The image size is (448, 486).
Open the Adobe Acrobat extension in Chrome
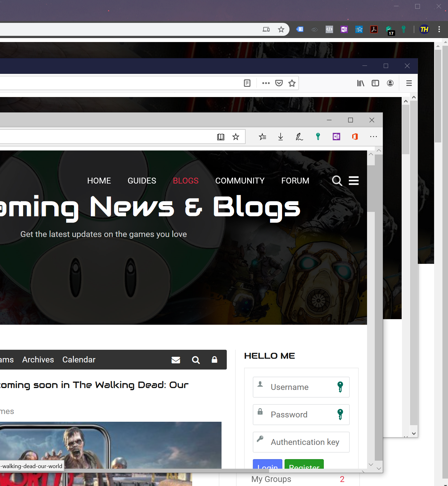pos(374,29)
